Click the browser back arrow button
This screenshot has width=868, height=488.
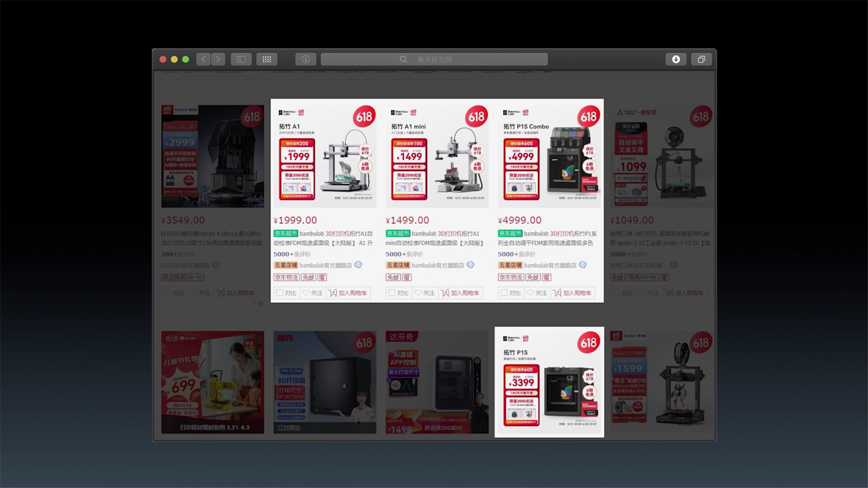pos(203,59)
